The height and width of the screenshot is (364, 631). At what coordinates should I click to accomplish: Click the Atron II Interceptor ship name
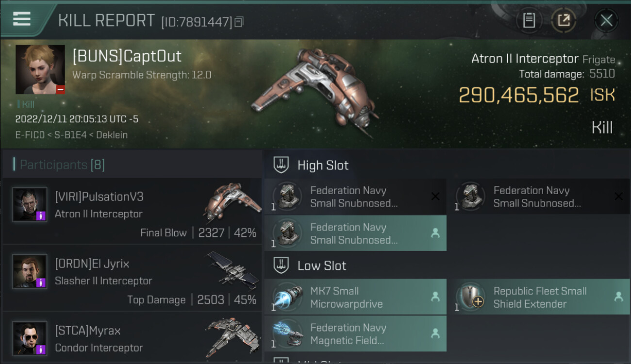[x=525, y=59]
